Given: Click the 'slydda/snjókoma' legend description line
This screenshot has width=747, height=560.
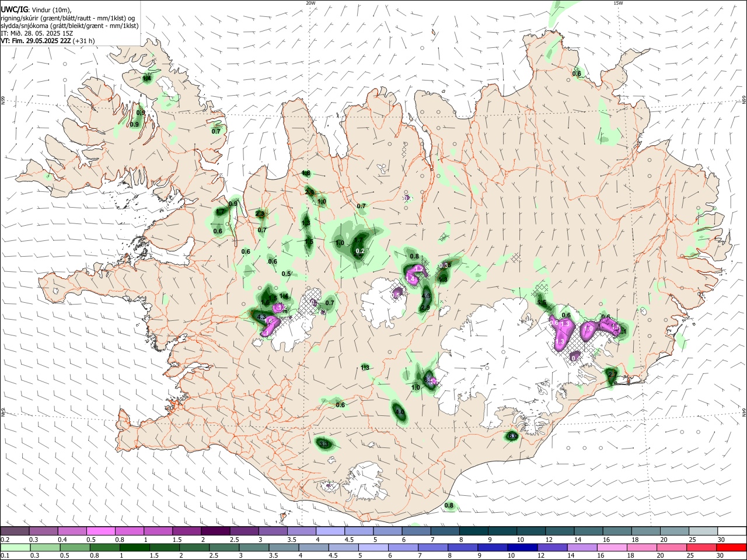Looking at the screenshot, I should click(69, 26).
